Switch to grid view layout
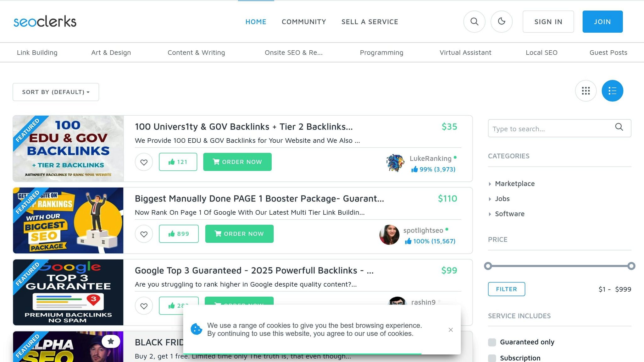Viewport: 644px width, 362px height. click(x=585, y=90)
